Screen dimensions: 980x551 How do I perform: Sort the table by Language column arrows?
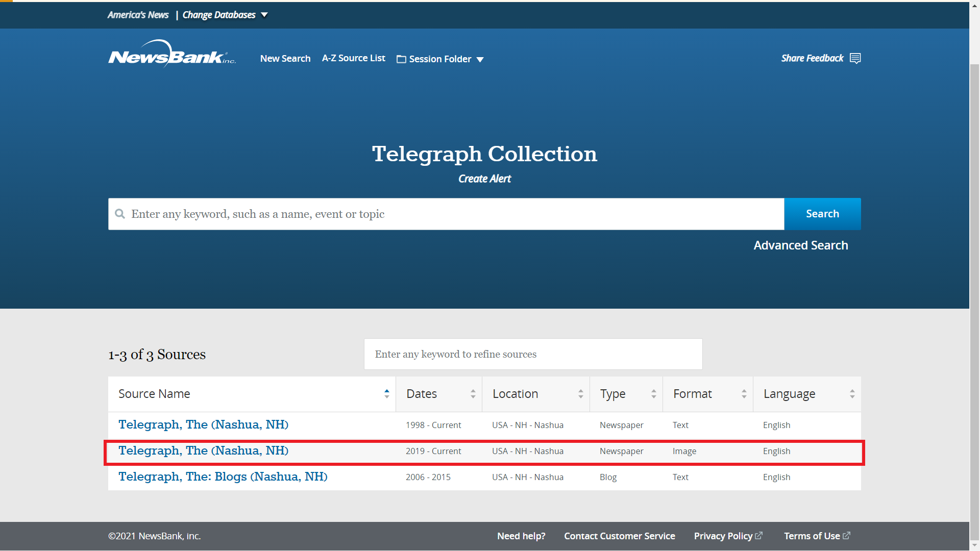click(x=852, y=394)
